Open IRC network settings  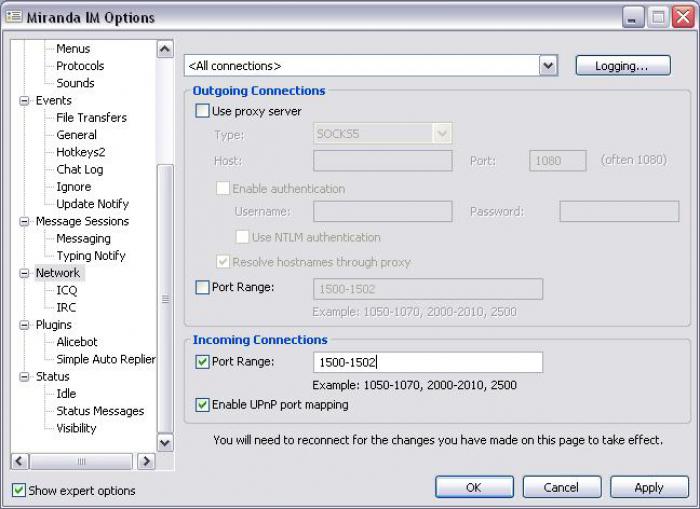(66, 308)
